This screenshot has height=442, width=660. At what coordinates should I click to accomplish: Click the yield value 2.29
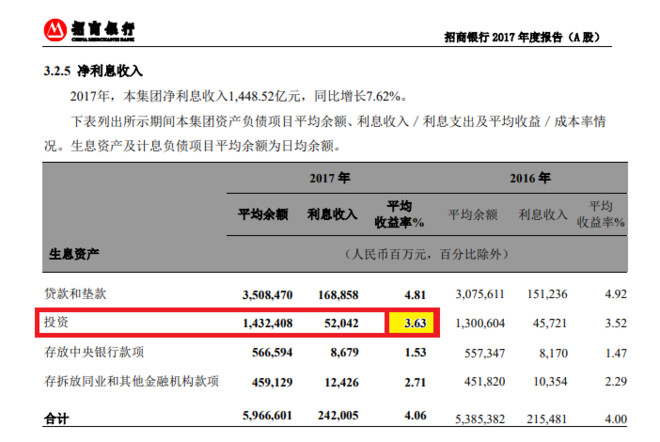pos(616,381)
